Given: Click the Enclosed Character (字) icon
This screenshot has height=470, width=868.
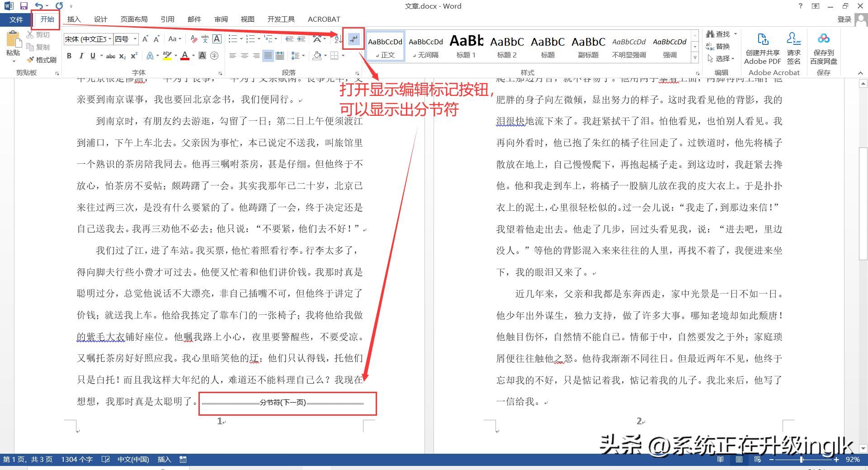Looking at the screenshot, I should (x=214, y=56).
